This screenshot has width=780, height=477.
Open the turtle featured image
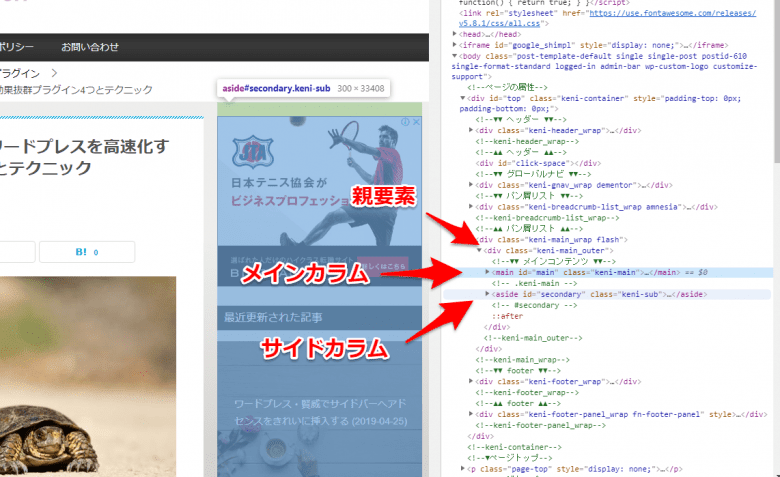[88, 377]
